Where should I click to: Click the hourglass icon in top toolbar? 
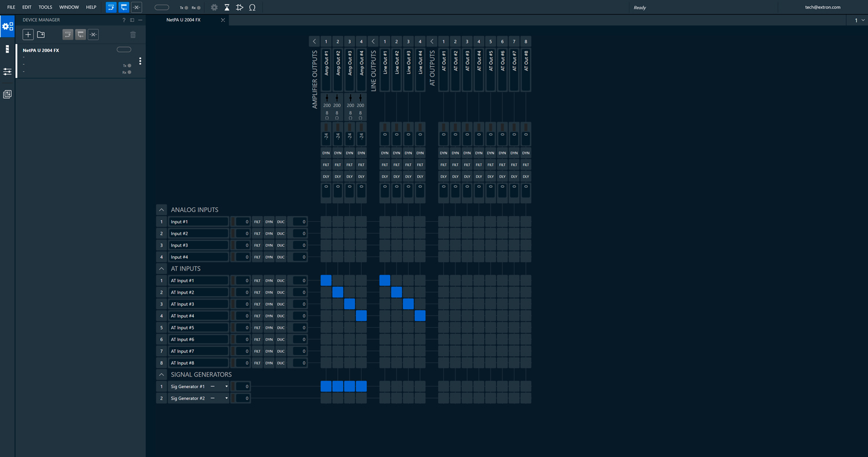[x=227, y=8]
